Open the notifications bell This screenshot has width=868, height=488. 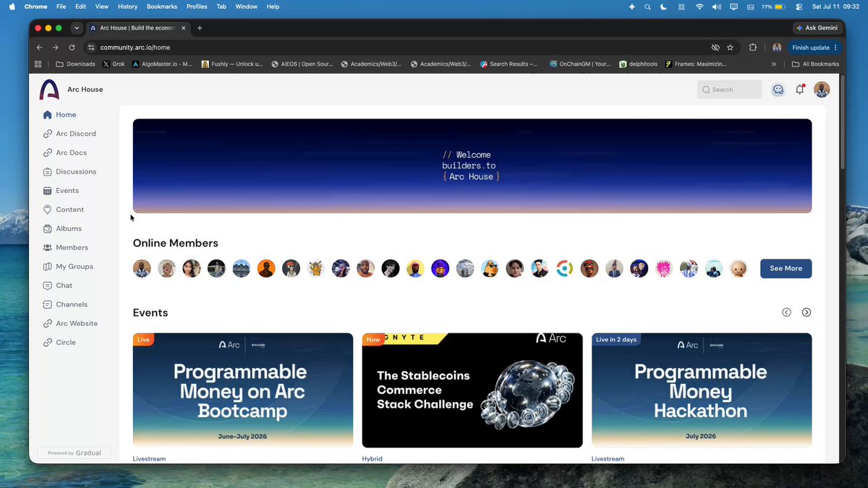click(x=800, y=90)
